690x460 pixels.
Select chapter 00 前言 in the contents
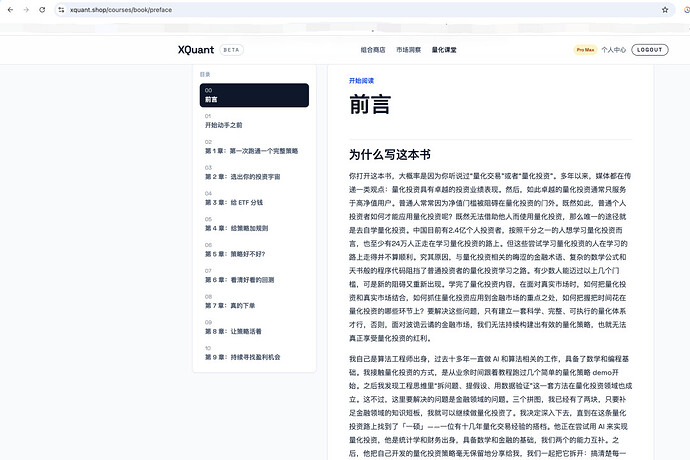254,95
